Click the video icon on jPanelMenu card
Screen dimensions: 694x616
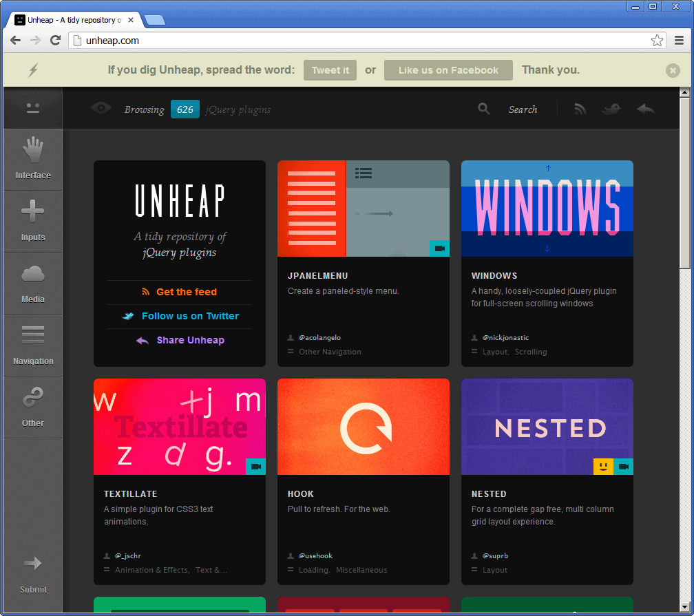(439, 248)
